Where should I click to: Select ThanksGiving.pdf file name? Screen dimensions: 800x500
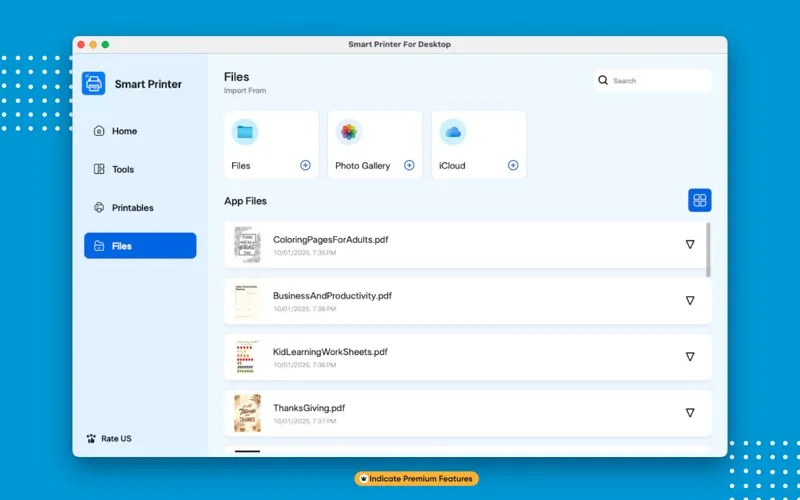pos(309,408)
